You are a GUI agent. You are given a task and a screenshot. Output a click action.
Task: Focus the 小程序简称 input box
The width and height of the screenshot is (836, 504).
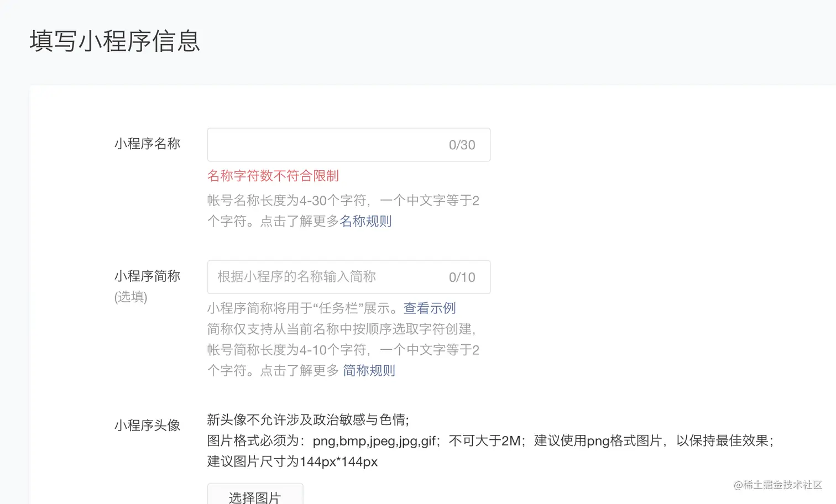coord(326,277)
